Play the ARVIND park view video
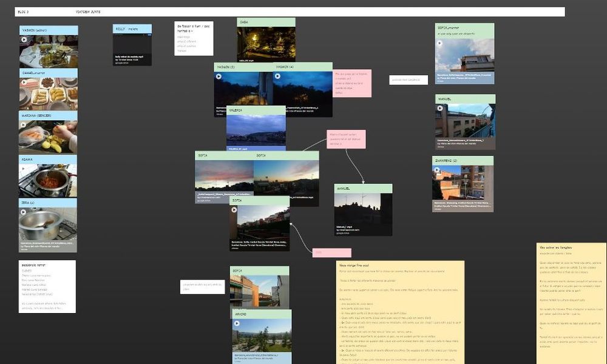The height and width of the screenshot is (364, 607). [237, 323]
